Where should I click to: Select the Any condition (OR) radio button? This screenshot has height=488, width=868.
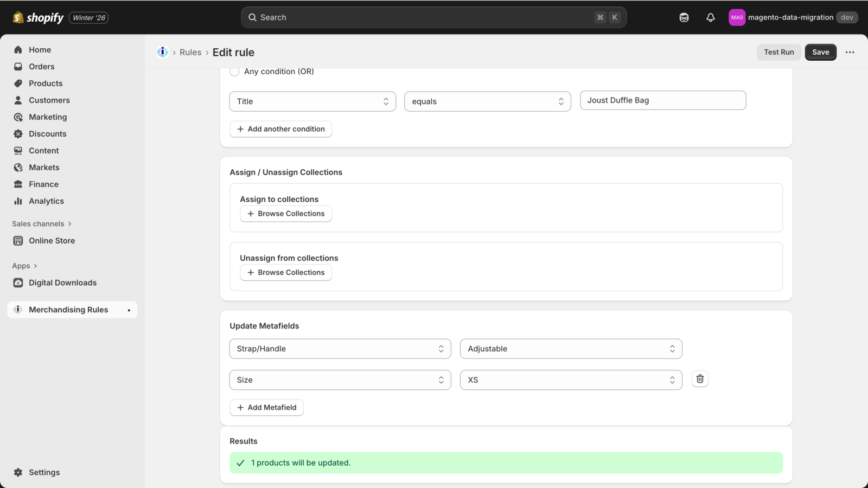234,72
